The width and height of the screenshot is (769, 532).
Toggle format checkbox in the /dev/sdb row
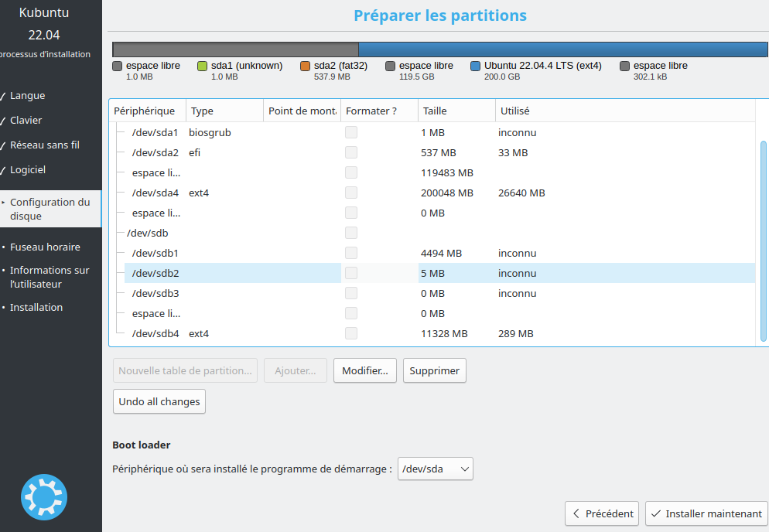tap(351, 233)
